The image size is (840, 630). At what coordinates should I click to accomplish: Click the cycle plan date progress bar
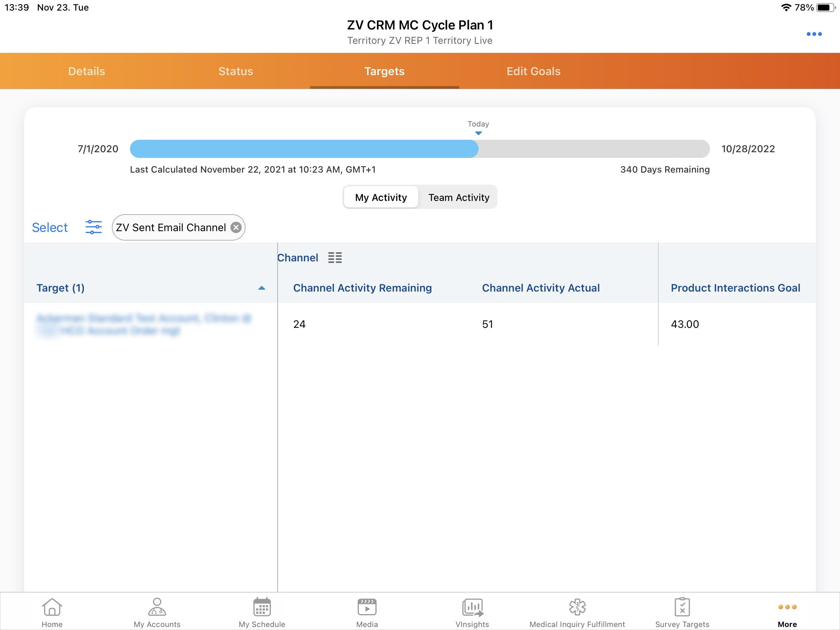(419, 149)
